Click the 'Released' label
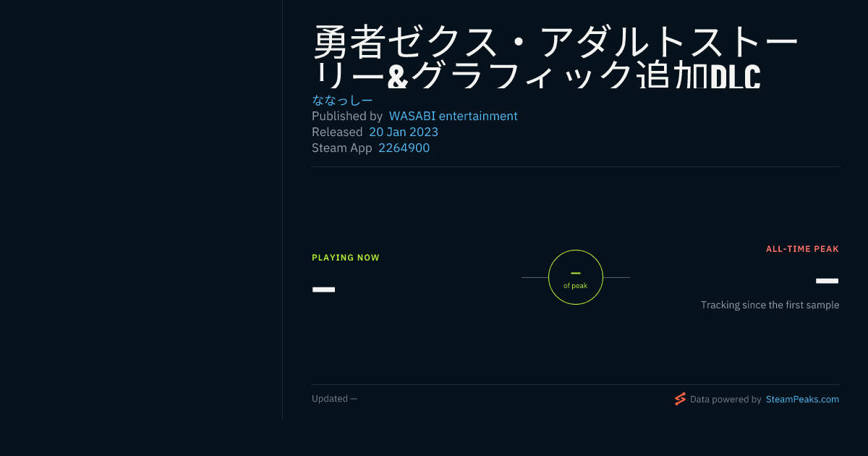This screenshot has width=868, height=456. coord(337,132)
